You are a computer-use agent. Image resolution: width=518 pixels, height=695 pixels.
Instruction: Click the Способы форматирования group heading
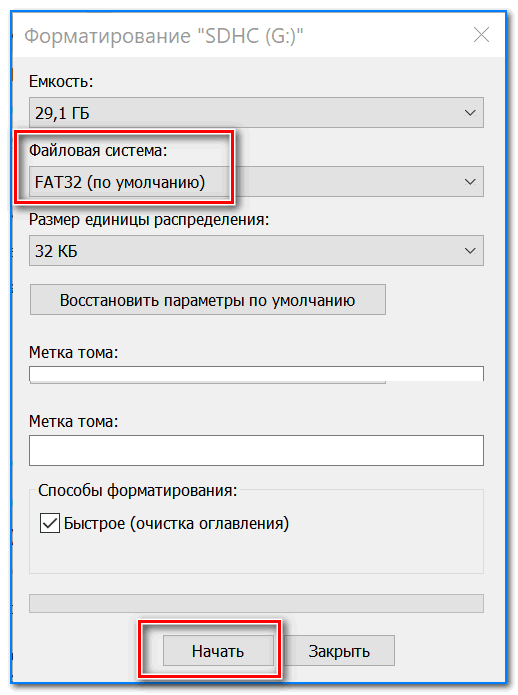pos(137,490)
